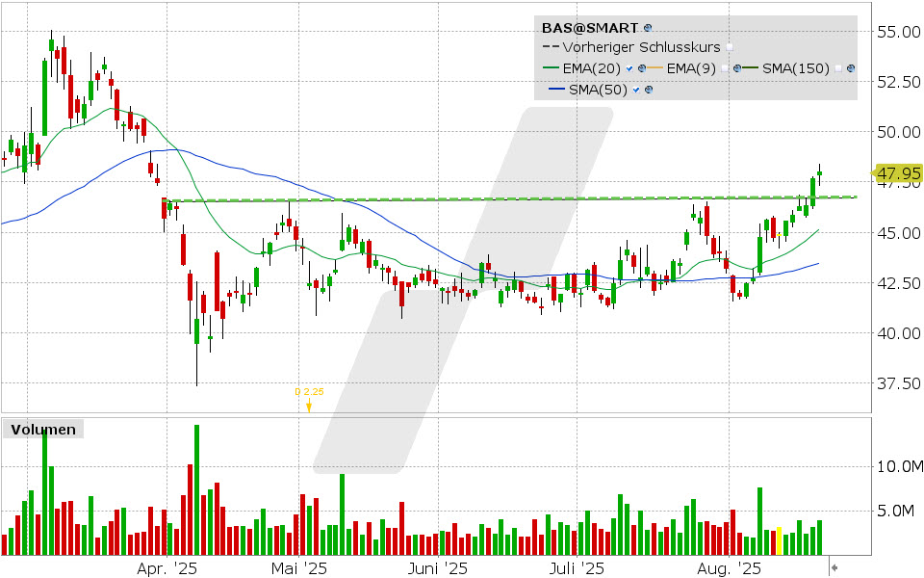Enable the EMA(9) checkbox
The height and width of the screenshot is (578, 924).
[724, 69]
